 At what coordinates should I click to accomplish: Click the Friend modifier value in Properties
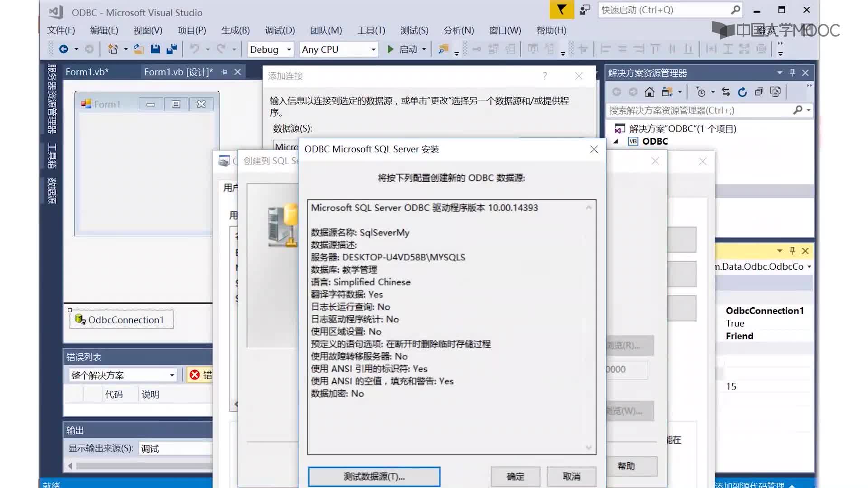point(739,336)
